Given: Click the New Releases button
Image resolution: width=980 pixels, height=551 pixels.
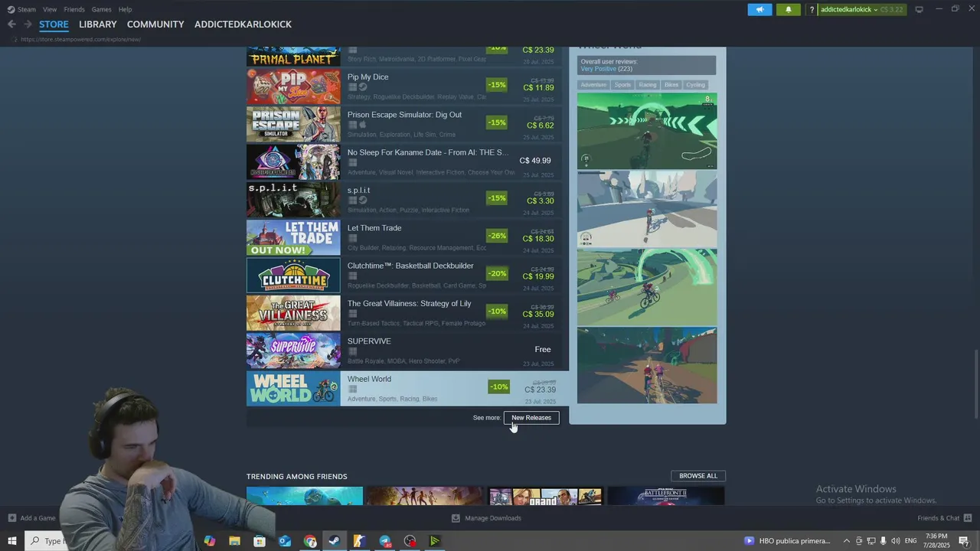Looking at the screenshot, I should click(531, 418).
